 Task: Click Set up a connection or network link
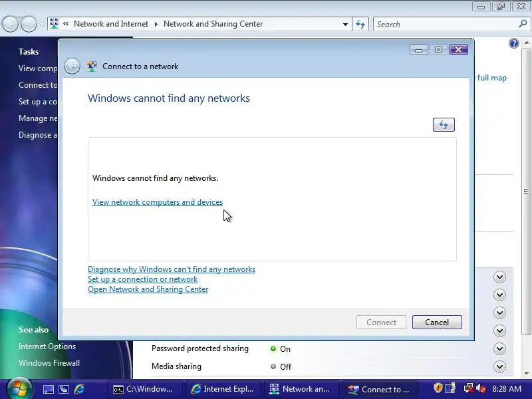point(142,279)
